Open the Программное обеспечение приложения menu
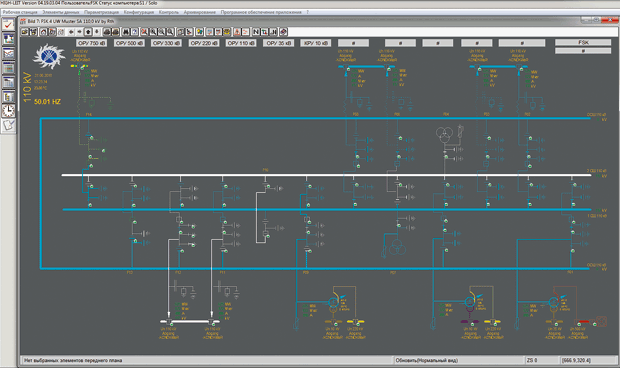This screenshot has width=620, height=368. (261, 12)
